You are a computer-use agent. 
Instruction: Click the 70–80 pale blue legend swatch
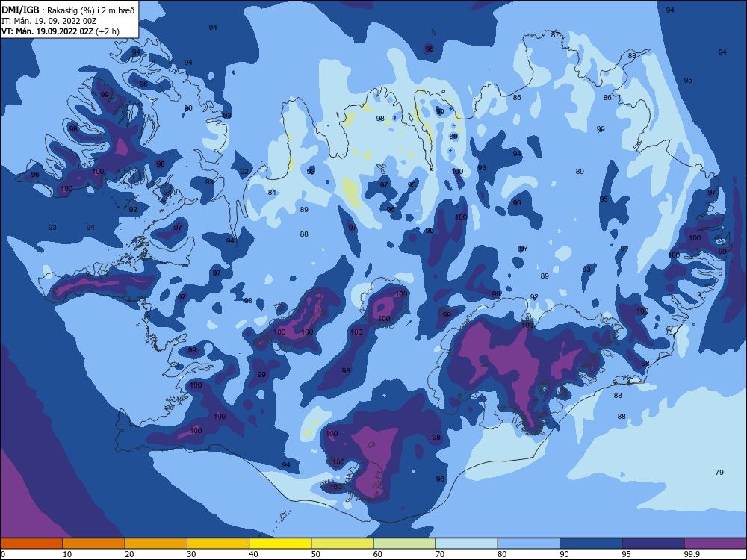[x=467, y=544]
